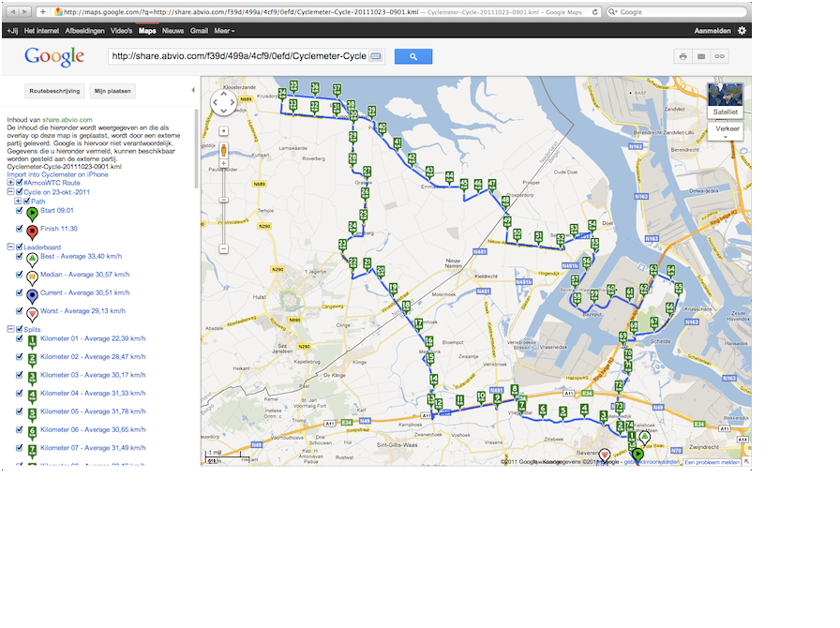This screenshot has height=628, width=840.
Task: Open the share.abvio.com link
Action: (x=67, y=120)
